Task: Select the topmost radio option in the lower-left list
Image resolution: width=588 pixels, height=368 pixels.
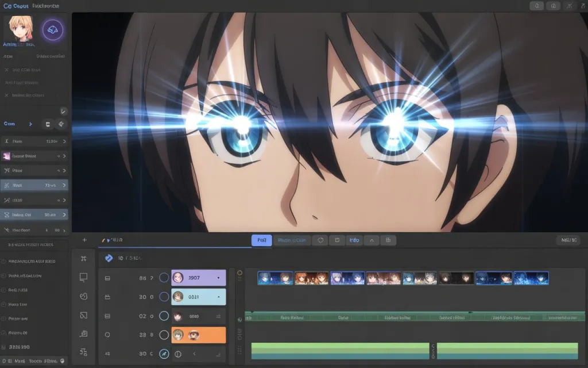Action: point(3,262)
